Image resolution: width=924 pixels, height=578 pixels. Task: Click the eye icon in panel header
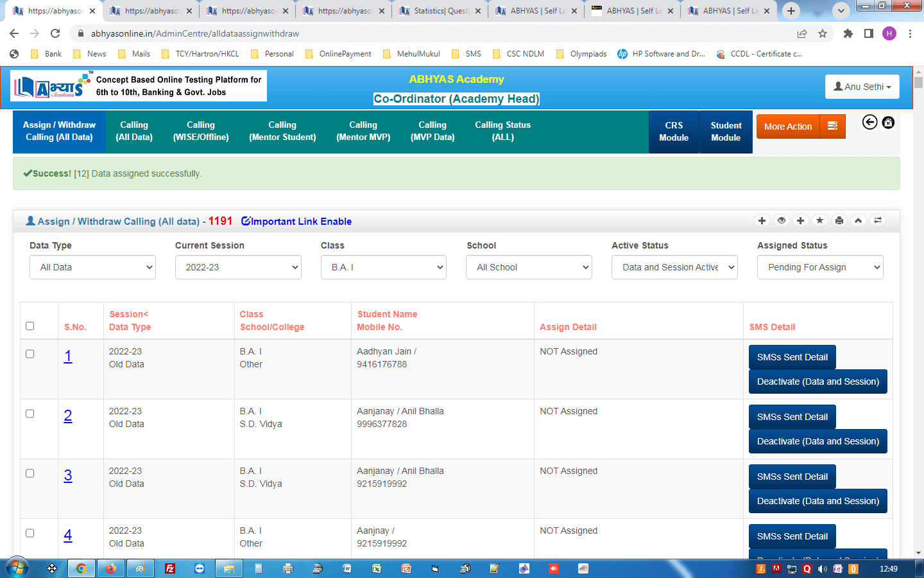click(781, 221)
